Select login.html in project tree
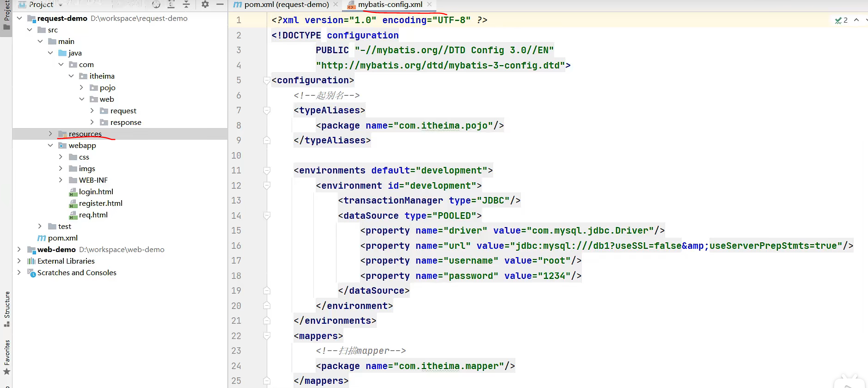868x388 pixels. (96, 191)
